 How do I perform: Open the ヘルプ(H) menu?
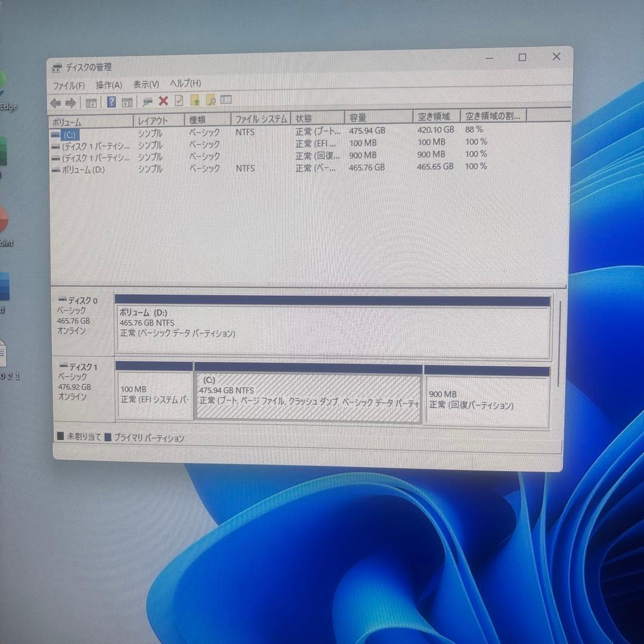[185, 83]
